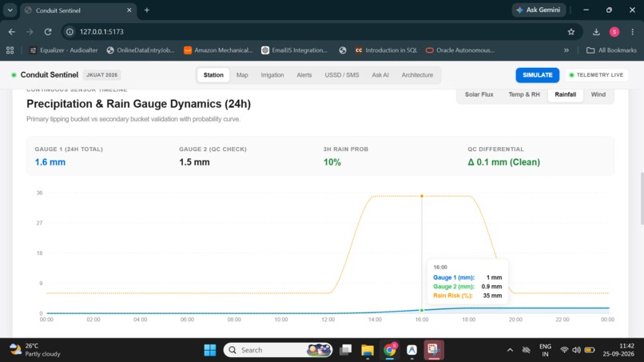Open the Windows Start menu
The image size is (644, 362).
pos(210,350)
